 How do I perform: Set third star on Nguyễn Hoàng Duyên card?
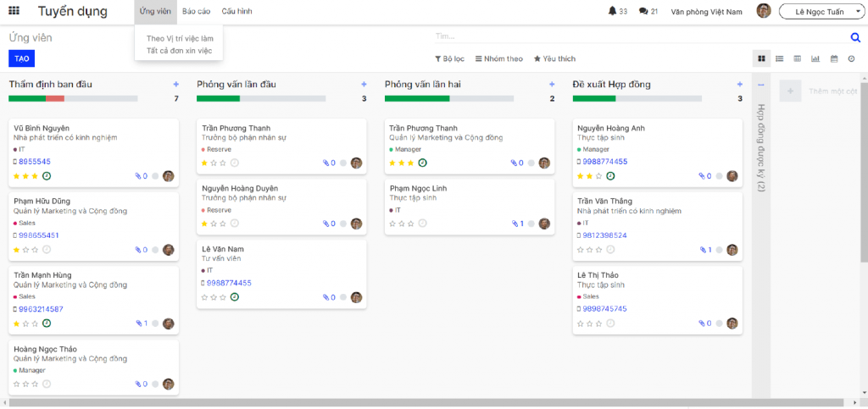(223, 224)
